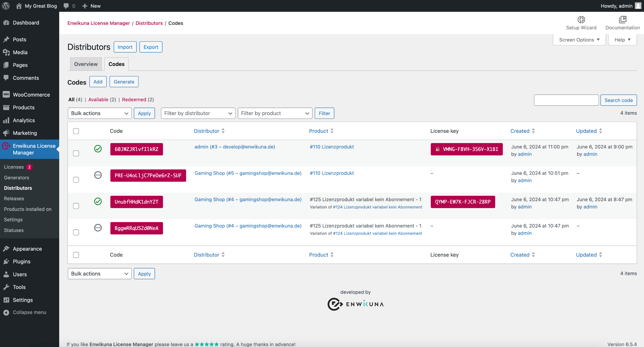
Task: Click the Import button
Action: (x=125, y=47)
